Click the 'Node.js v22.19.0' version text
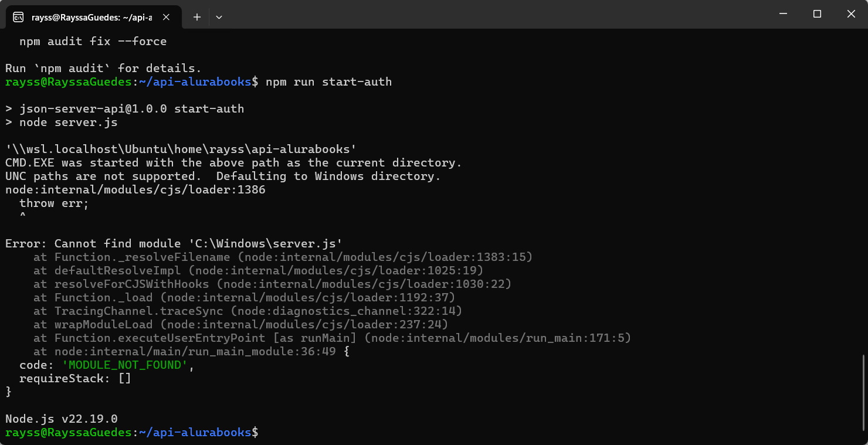The height and width of the screenshot is (445, 868). click(62, 419)
